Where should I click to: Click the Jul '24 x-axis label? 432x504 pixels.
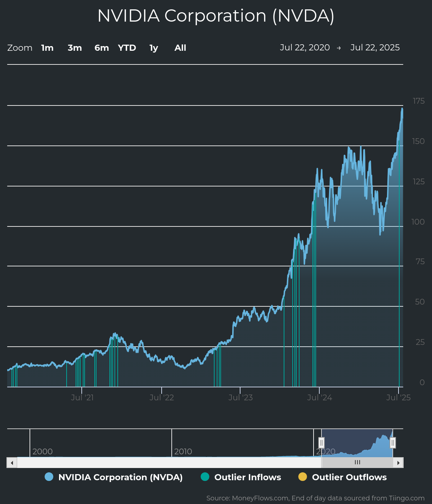tap(320, 397)
